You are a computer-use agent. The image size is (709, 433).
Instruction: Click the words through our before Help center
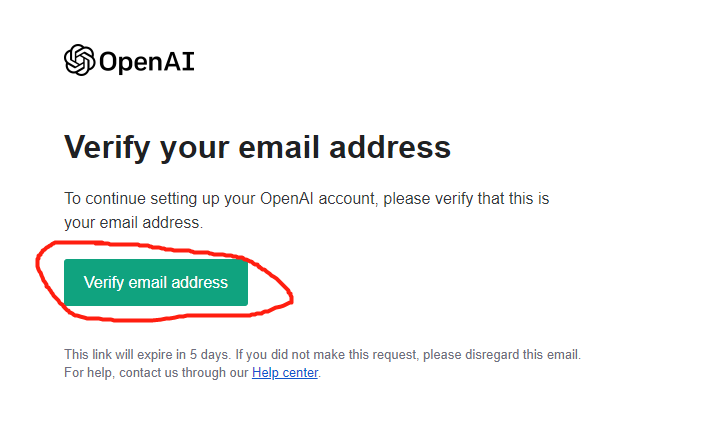coord(215,372)
